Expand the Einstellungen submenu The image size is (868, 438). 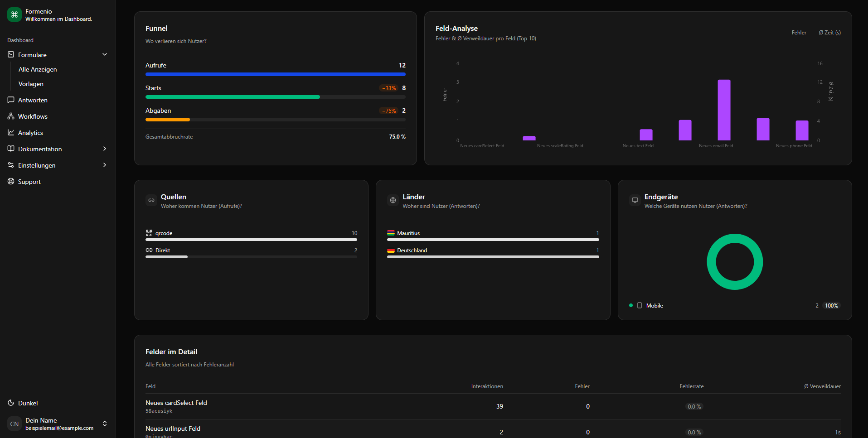click(x=105, y=165)
